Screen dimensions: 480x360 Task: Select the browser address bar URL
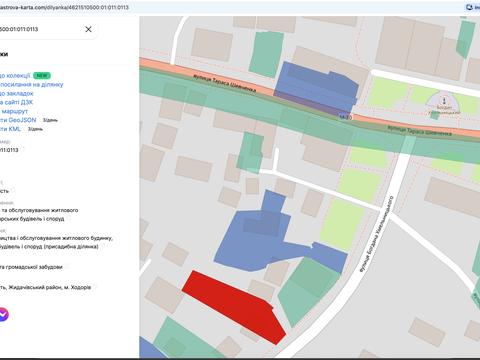[64, 7]
